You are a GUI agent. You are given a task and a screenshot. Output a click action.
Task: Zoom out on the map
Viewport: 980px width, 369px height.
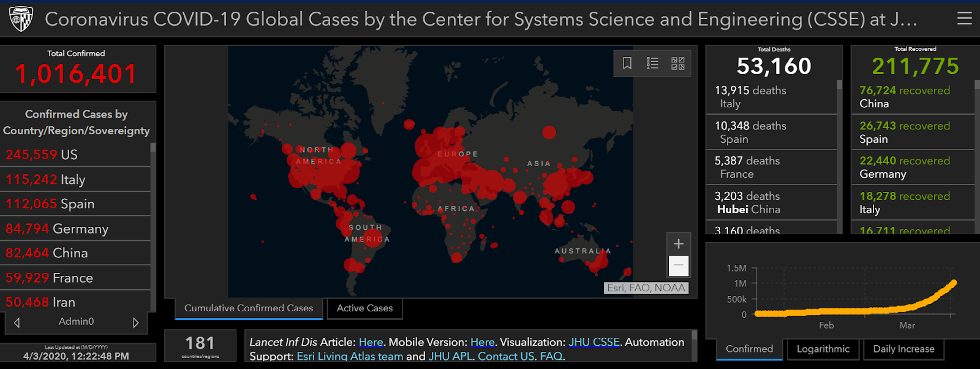point(679,266)
